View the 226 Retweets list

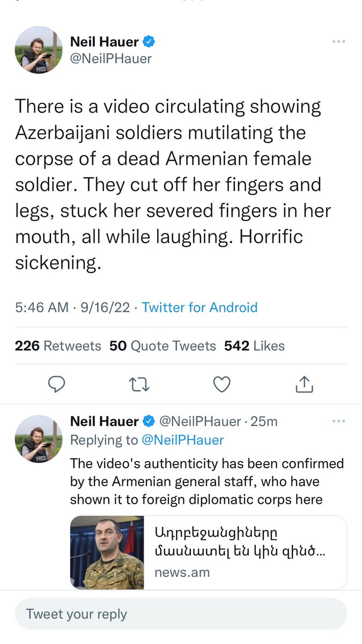58,346
